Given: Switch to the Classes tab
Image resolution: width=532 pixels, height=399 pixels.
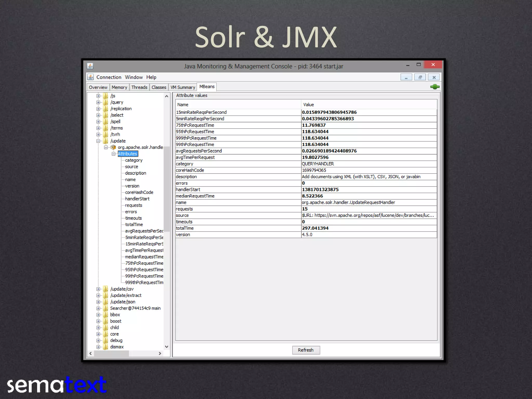Looking at the screenshot, I should click(159, 87).
